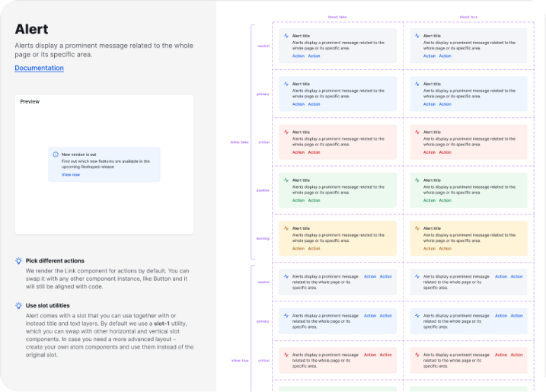Click the lightbulb icon beside Pick different actions

pyautogui.click(x=18, y=261)
